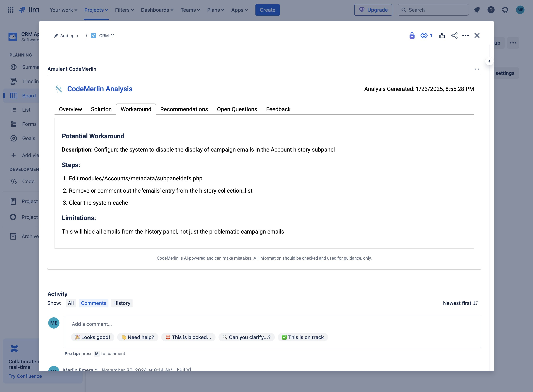
Task: Expand the Teams dropdown
Action: tap(190, 10)
